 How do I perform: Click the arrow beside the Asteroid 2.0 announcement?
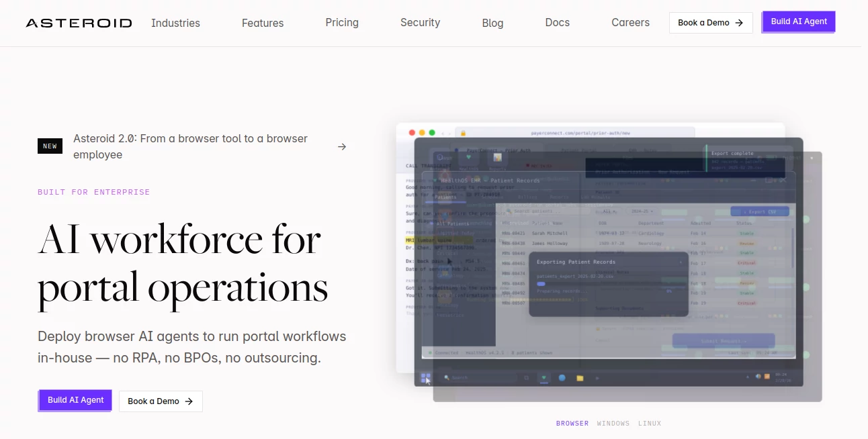click(342, 146)
